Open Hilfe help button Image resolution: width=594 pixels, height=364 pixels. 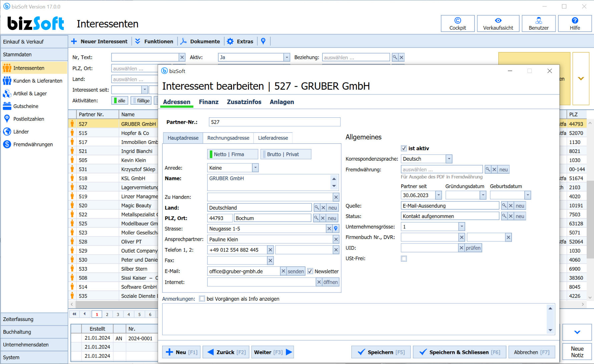[575, 24]
